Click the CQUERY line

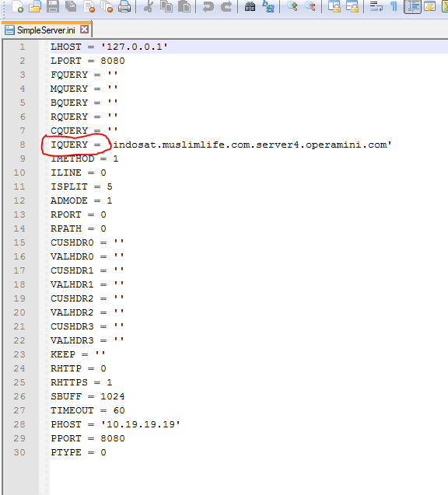pyautogui.click(x=84, y=131)
